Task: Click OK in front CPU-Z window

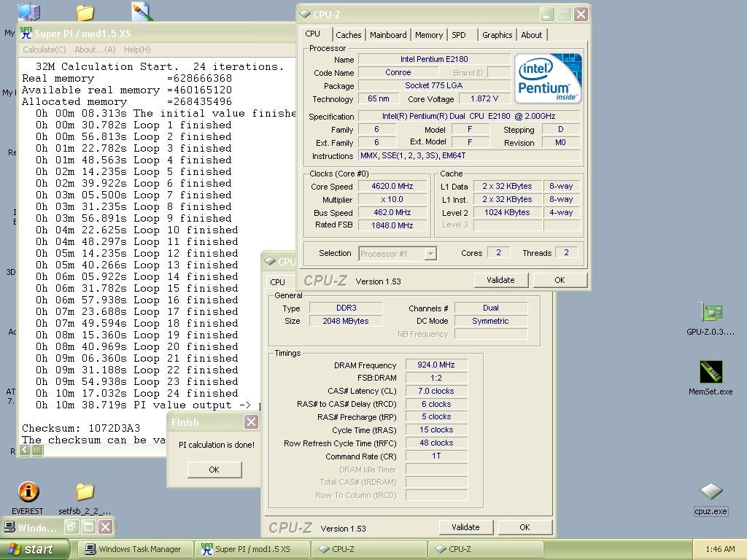Action: coord(560,280)
